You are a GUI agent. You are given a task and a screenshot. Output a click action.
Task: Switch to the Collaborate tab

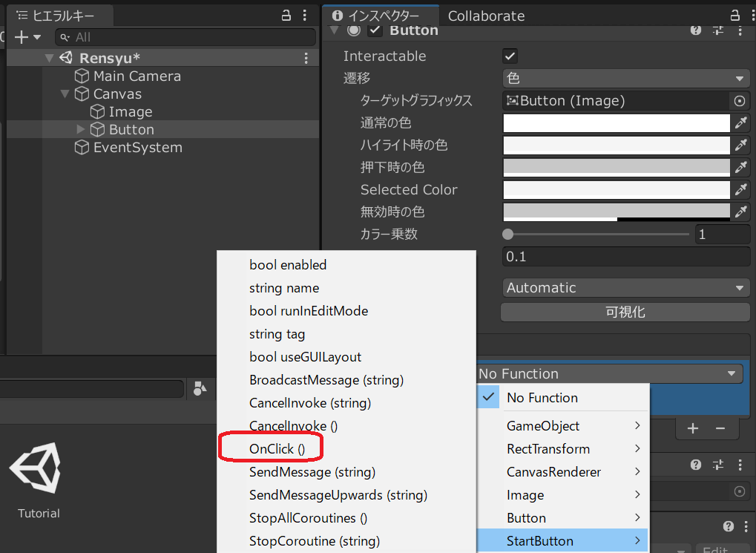click(x=486, y=16)
